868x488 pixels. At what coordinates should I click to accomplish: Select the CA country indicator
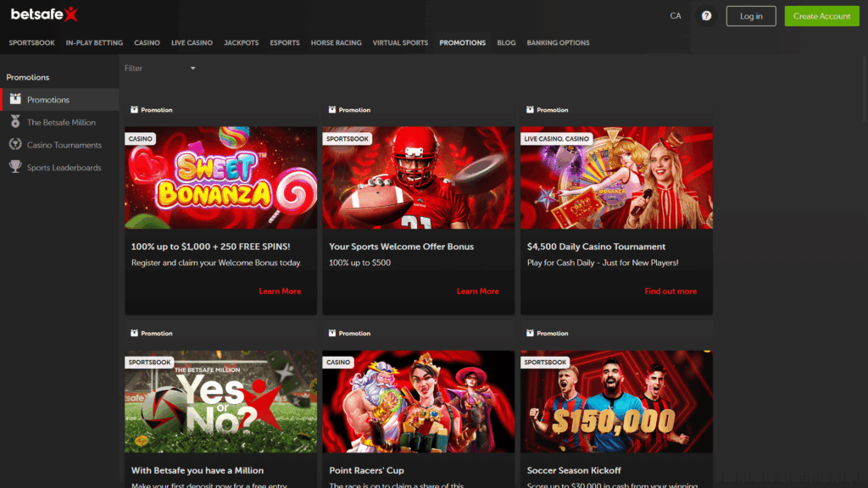click(x=676, y=15)
